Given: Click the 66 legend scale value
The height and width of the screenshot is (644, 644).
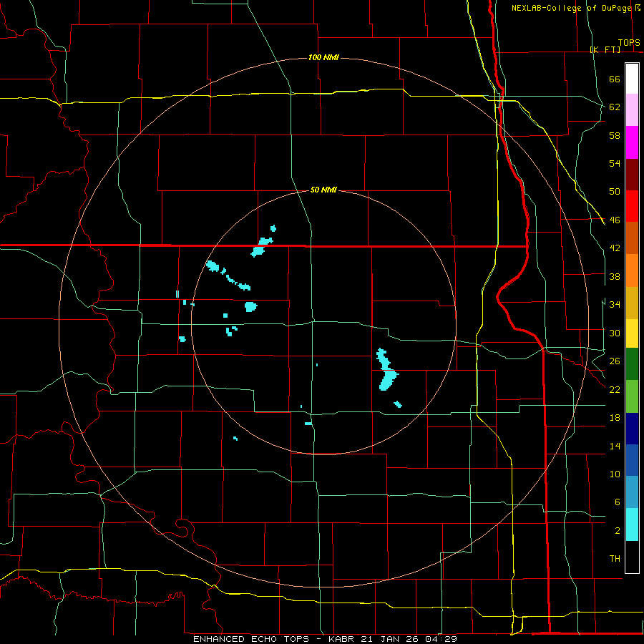Looking at the screenshot, I should pyautogui.click(x=615, y=79).
